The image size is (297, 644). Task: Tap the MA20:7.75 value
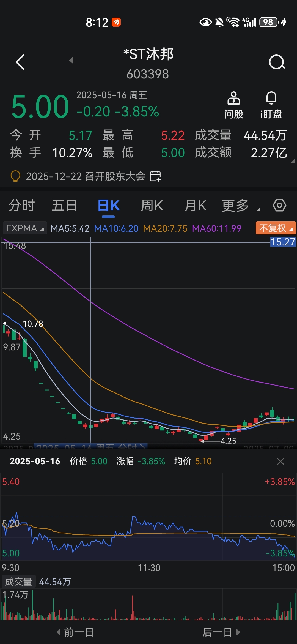pos(165,228)
